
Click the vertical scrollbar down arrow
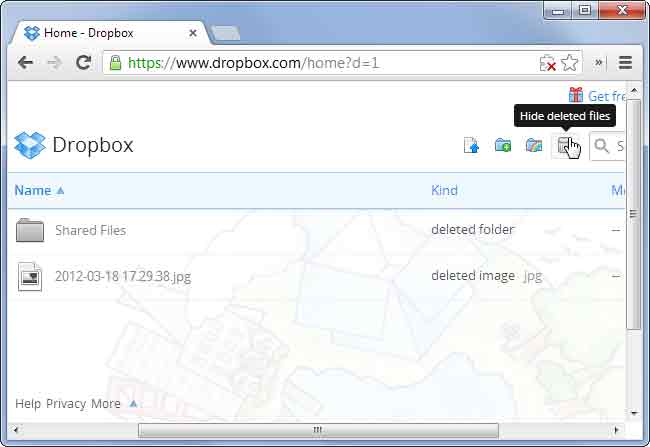pos(634,413)
